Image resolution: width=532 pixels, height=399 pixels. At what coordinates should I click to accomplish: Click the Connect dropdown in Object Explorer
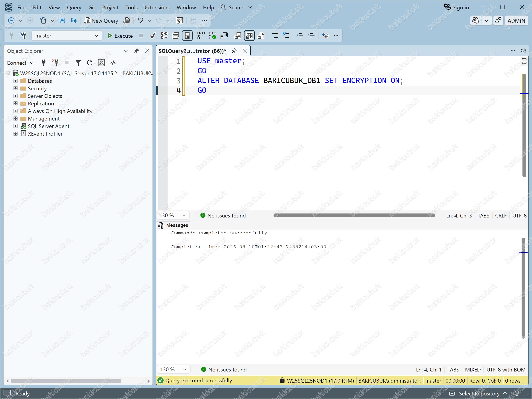pyautogui.click(x=20, y=63)
